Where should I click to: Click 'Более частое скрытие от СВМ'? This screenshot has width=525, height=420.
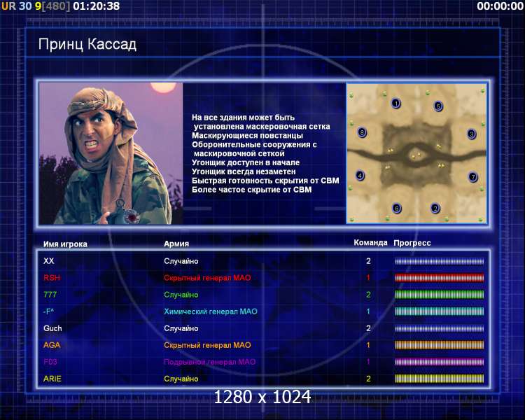point(252,190)
